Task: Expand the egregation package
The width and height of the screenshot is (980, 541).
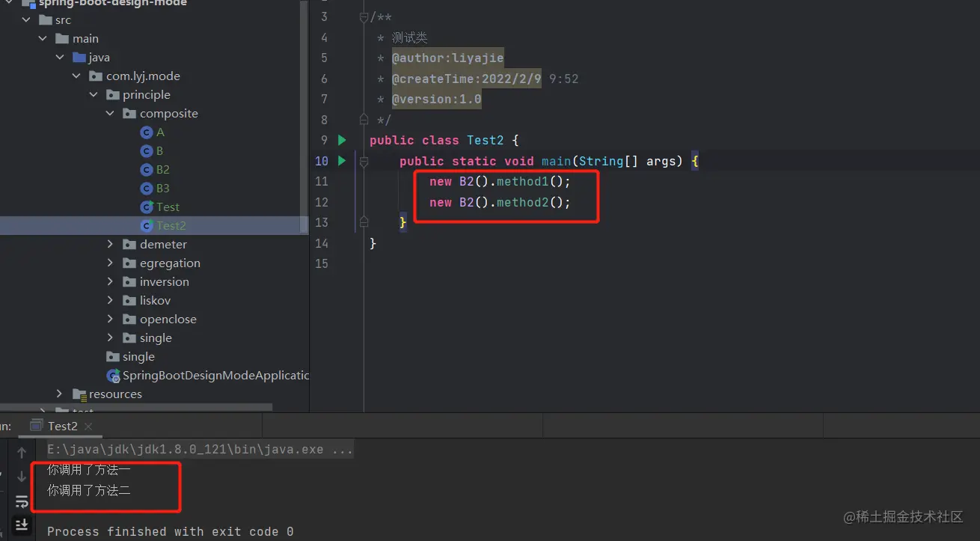Action: pos(110,263)
